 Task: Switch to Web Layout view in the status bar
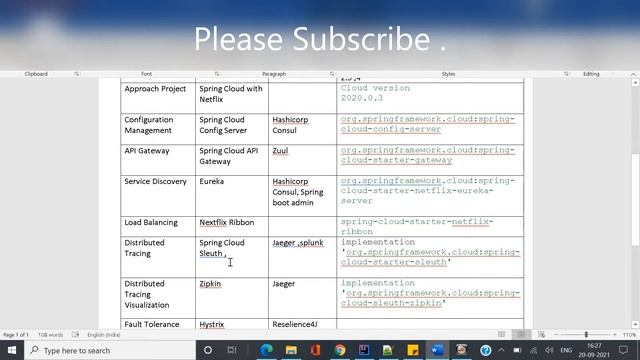pyautogui.click(x=542, y=335)
